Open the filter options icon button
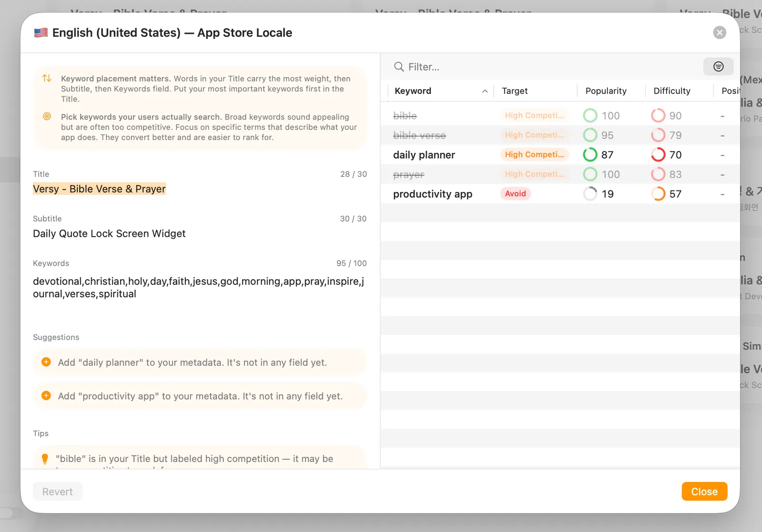Image resolution: width=762 pixels, height=532 pixels. tap(718, 67)
